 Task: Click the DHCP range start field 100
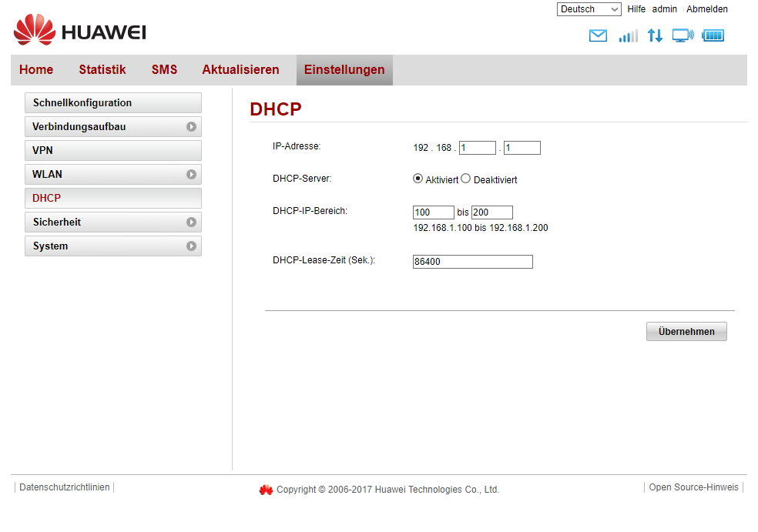coord(433,212)
